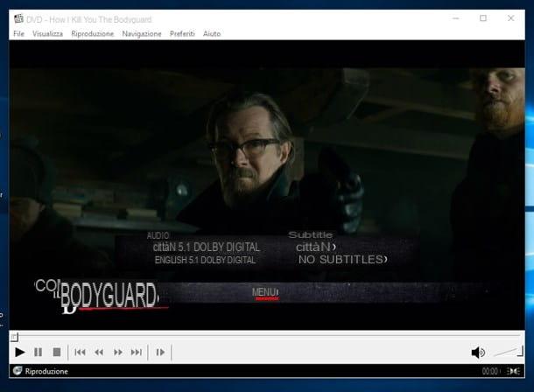This screenshot has width=534, height=392.
Task: Click the player app icon in title bar
Action: point(18,18)
